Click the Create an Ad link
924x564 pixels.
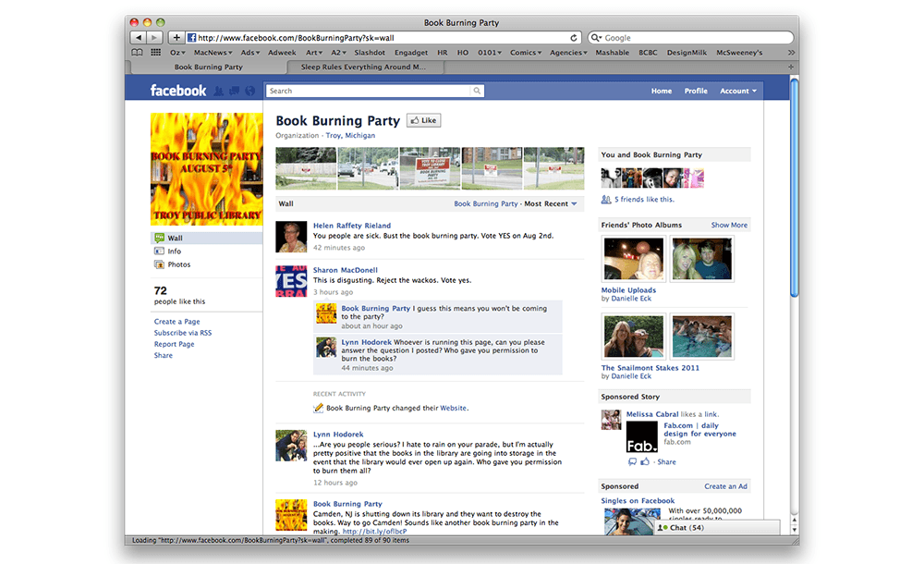click(x=725, y=486)
